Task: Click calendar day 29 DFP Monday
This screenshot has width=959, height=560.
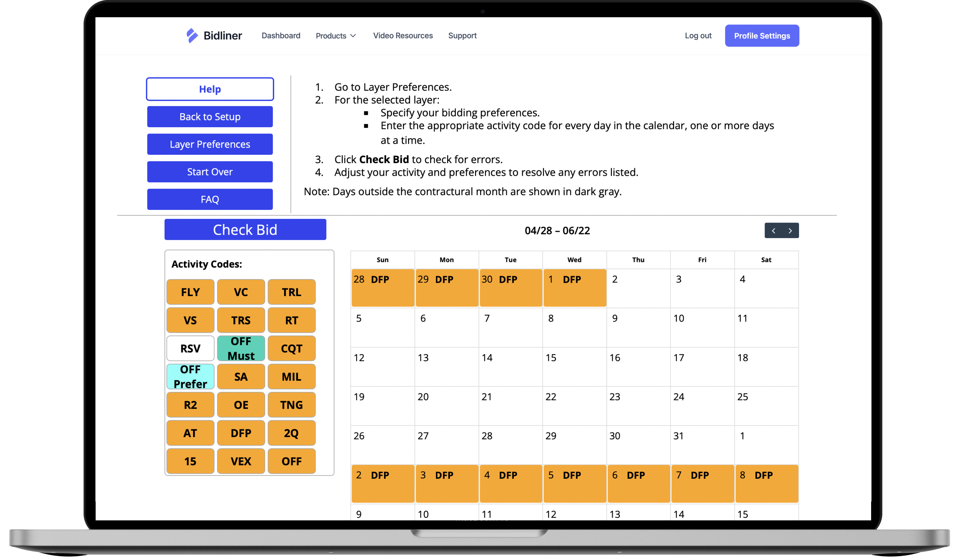Action: pyautogui.click(x=447, y=287)
